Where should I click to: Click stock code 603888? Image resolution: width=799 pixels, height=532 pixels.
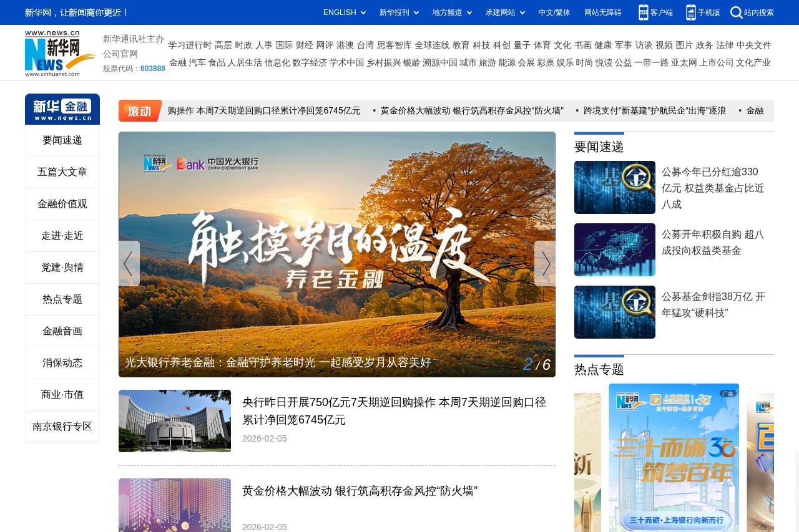(153, 69)
